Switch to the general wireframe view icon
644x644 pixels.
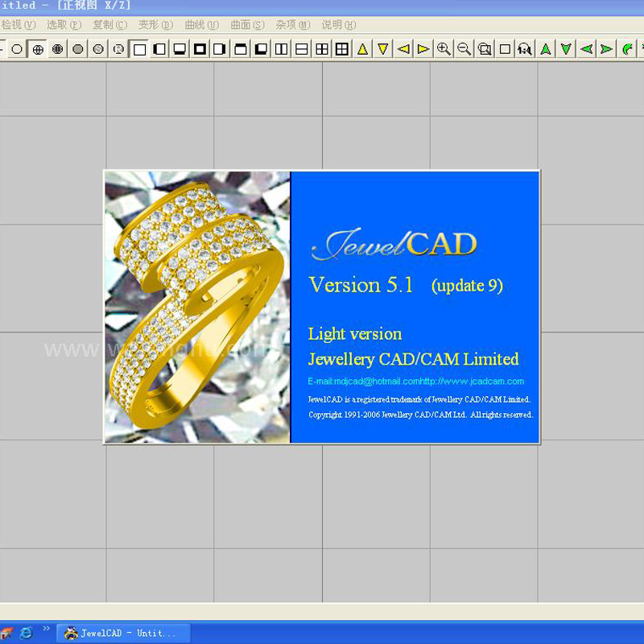click(37, 49)
